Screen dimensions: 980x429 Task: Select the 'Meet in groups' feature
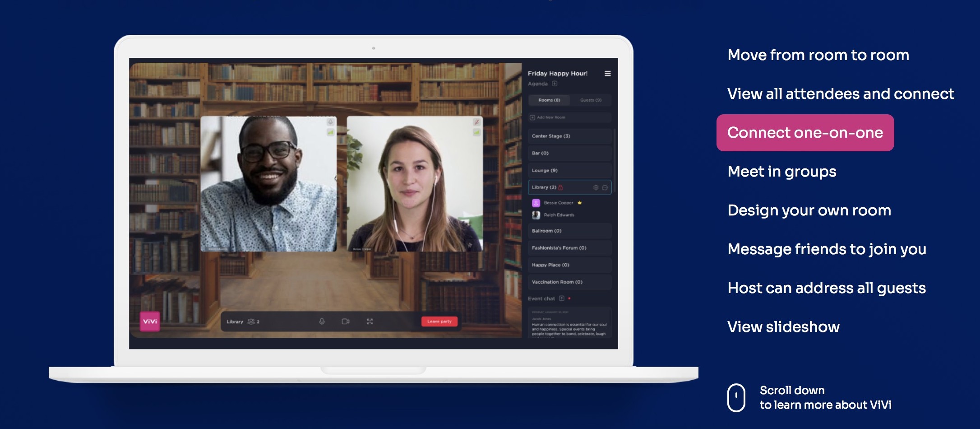[x=782, y=172]
